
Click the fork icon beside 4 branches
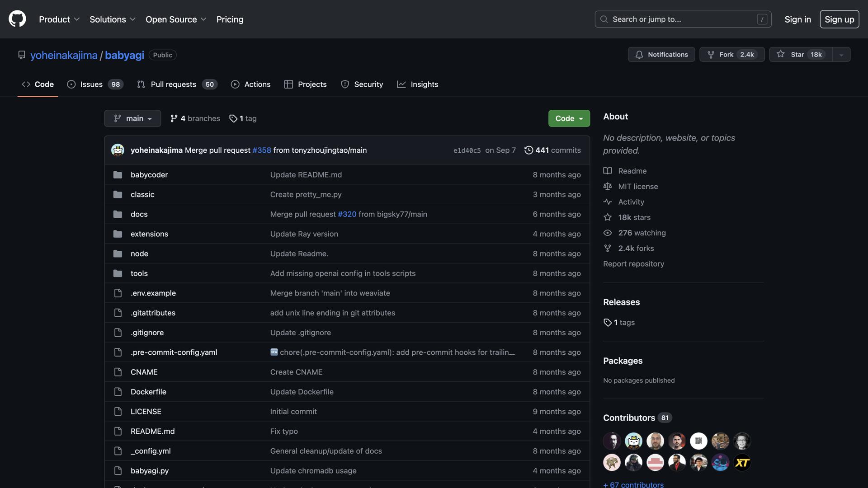(x=174, y=118)
